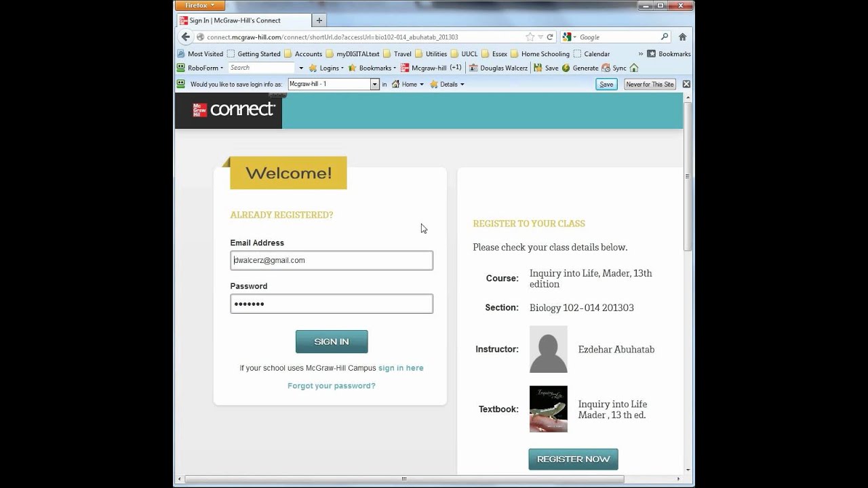Go to Firefox home page icon
This screenshot has width=868, height=488.
pos(683,37)
